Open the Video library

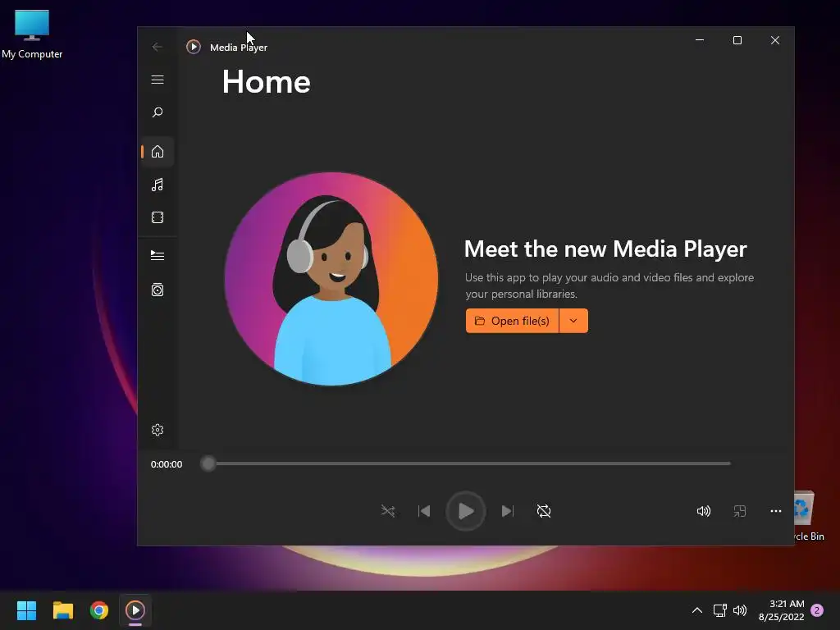pyautogui.click(x=157, y=217)
